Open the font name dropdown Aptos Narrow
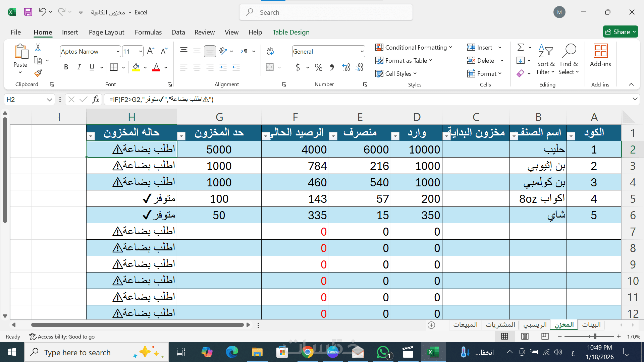The width and height of the screenshot is (644, 362). (x=118, y=52)
